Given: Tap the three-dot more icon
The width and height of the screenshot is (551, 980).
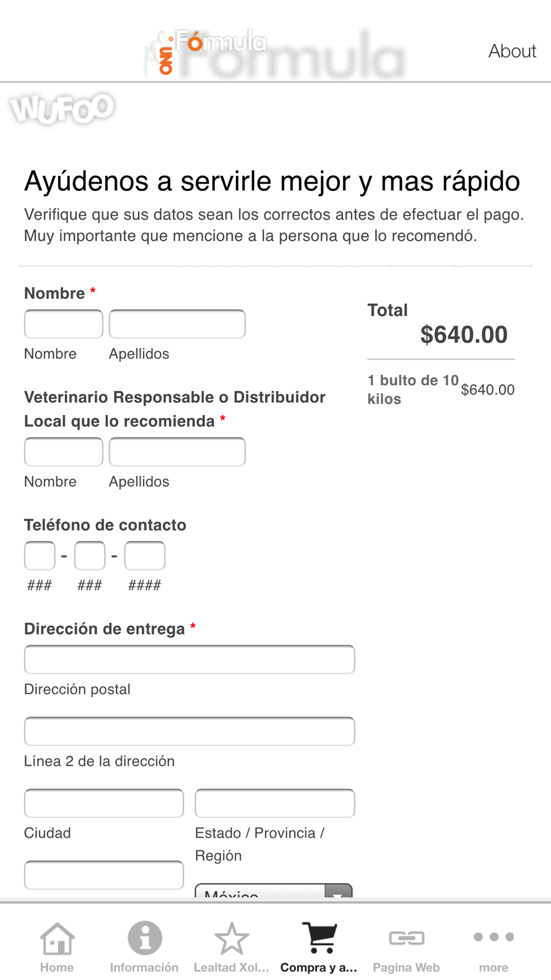Looking at the screenshot, I should click(494, 936).
